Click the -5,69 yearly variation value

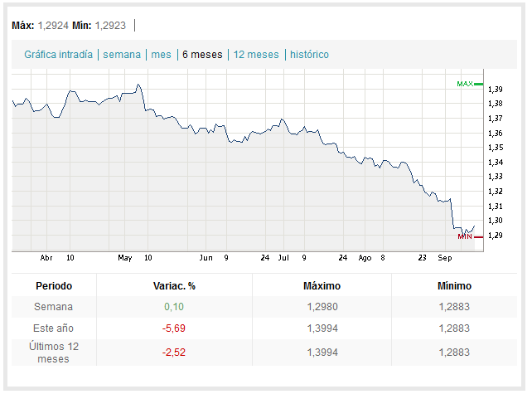coord(175,328)
